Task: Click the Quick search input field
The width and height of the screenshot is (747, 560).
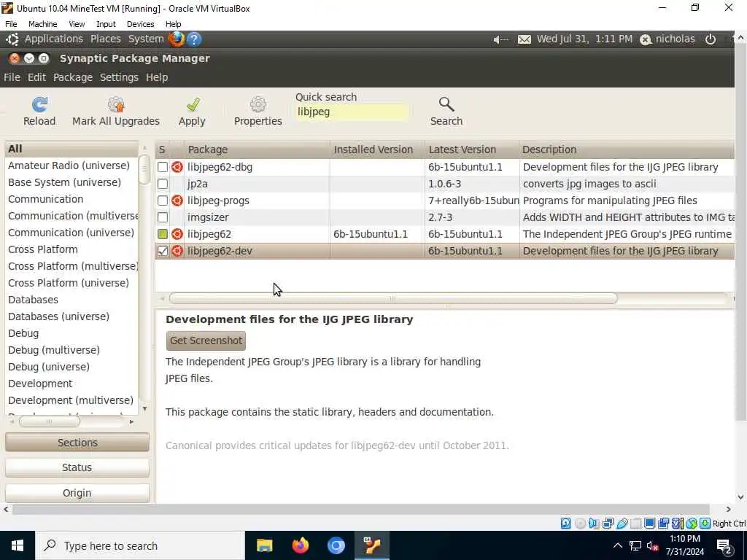Action: [x=352, y=112]
